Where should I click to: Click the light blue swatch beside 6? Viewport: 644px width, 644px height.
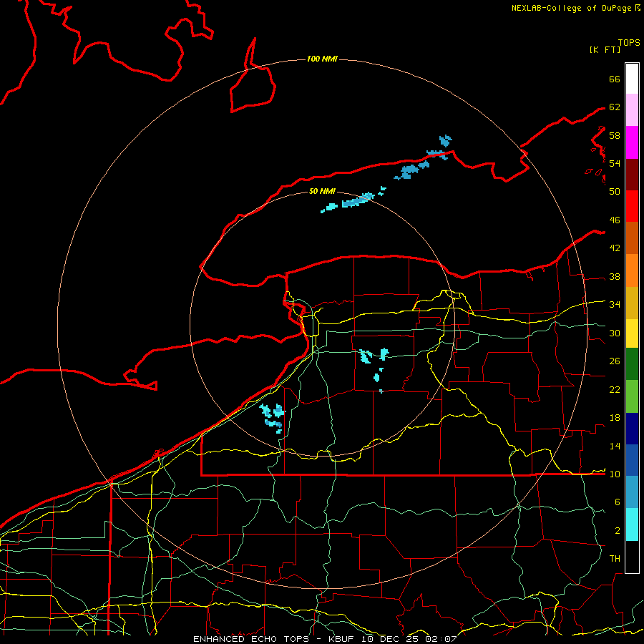[632, 492]
